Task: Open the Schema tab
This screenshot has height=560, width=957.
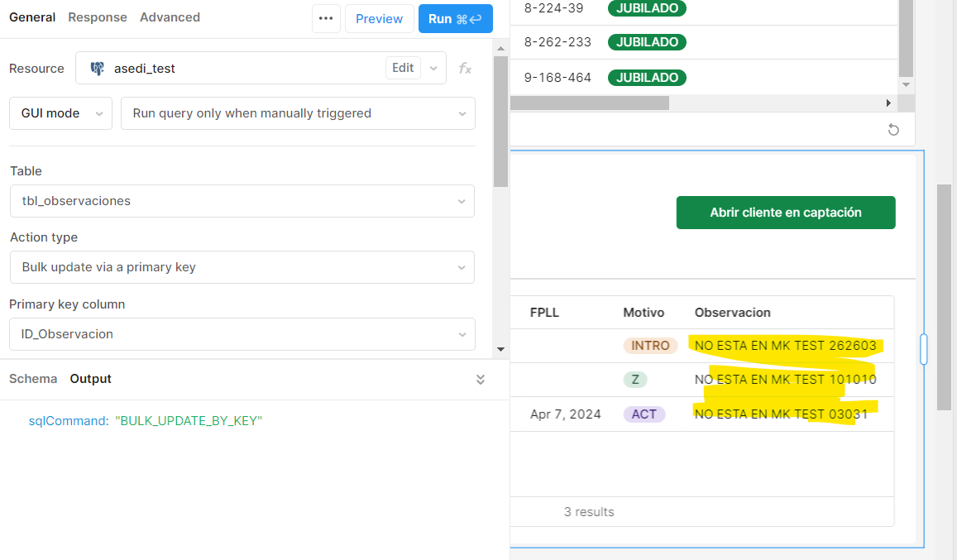Action: click(x=33, y=379)
